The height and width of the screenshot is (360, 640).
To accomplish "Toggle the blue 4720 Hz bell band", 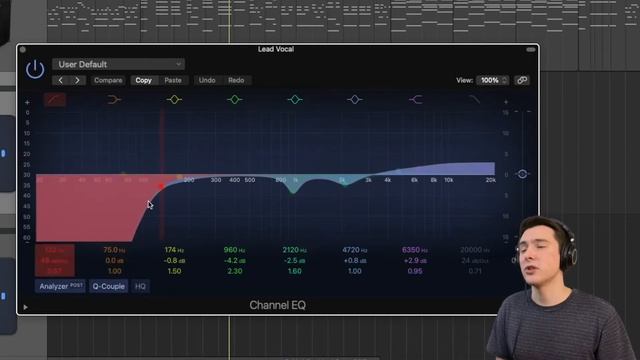I will [354, 99].
